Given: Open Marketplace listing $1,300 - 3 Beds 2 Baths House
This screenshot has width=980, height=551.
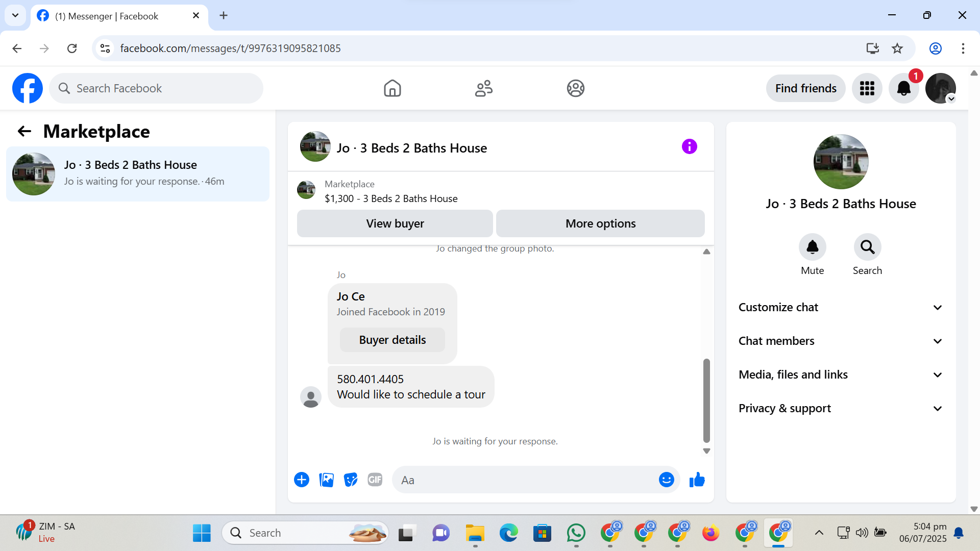Looking at the screenshot, I should click(391, 198).
